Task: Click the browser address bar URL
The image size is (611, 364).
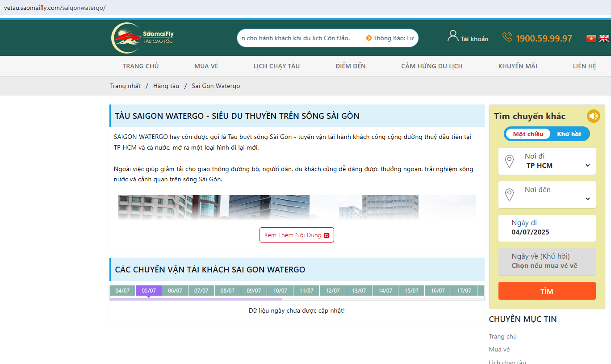Action: click(55, 8)
